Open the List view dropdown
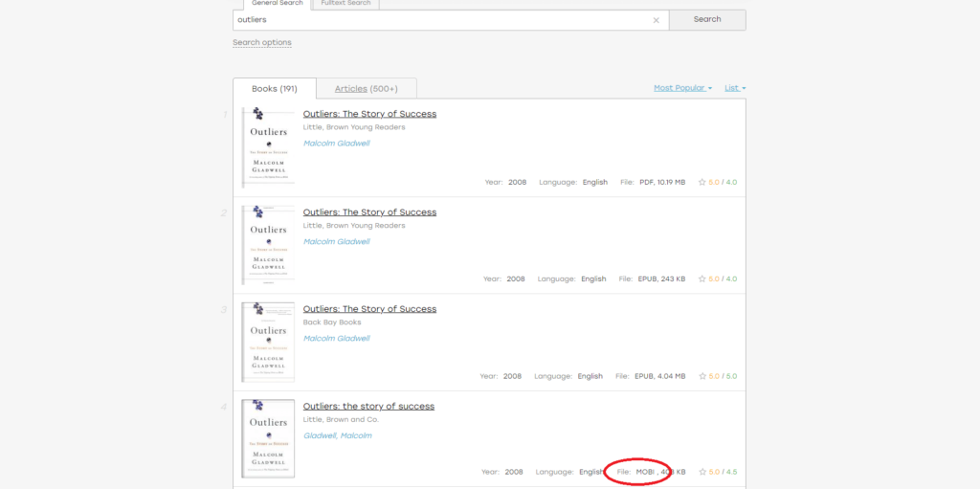This screenshot has height=489, width=980. tap(735, 88)
